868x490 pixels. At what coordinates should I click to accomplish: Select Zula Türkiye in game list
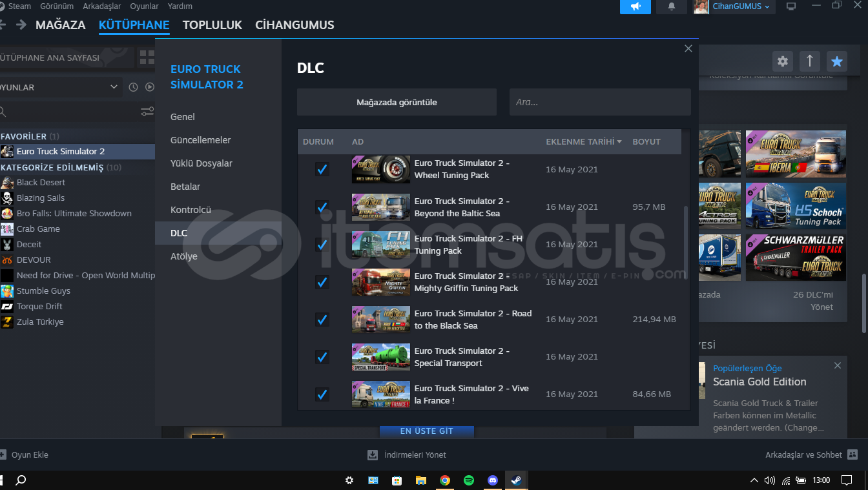[x=77, y=322]
